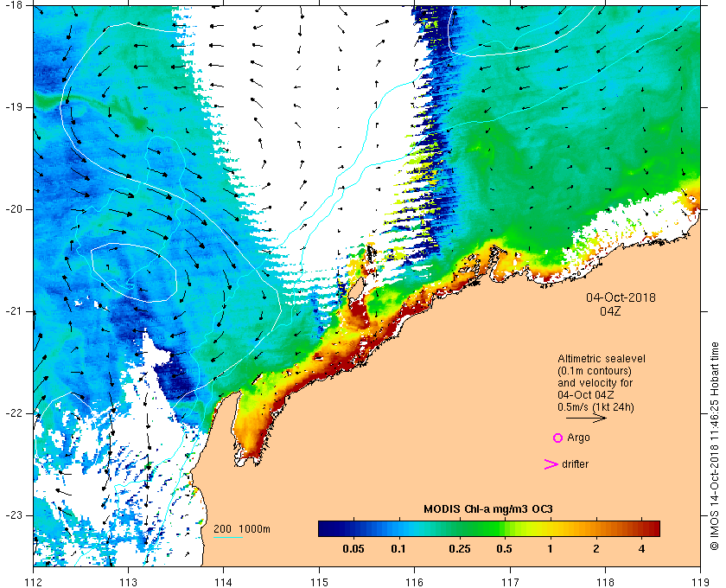726x588 pixels.
Task: Click the colorbar value 0.1
Action: [398, 549]
